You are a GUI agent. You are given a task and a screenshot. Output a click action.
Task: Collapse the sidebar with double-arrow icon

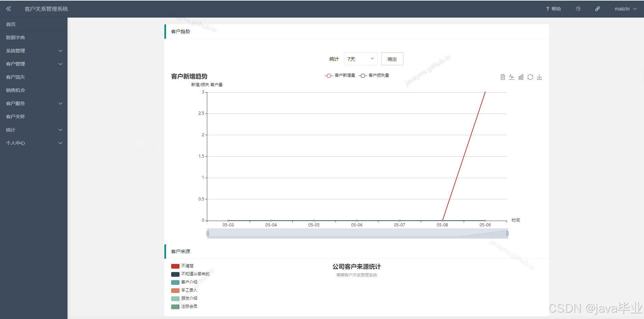coord(8,8)
